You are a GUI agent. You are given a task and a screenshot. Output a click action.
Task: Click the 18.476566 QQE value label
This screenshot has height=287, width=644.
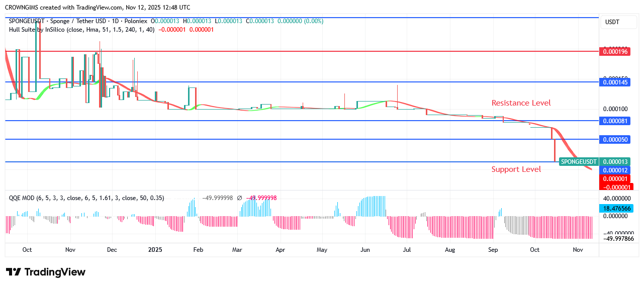pos(615,209)
